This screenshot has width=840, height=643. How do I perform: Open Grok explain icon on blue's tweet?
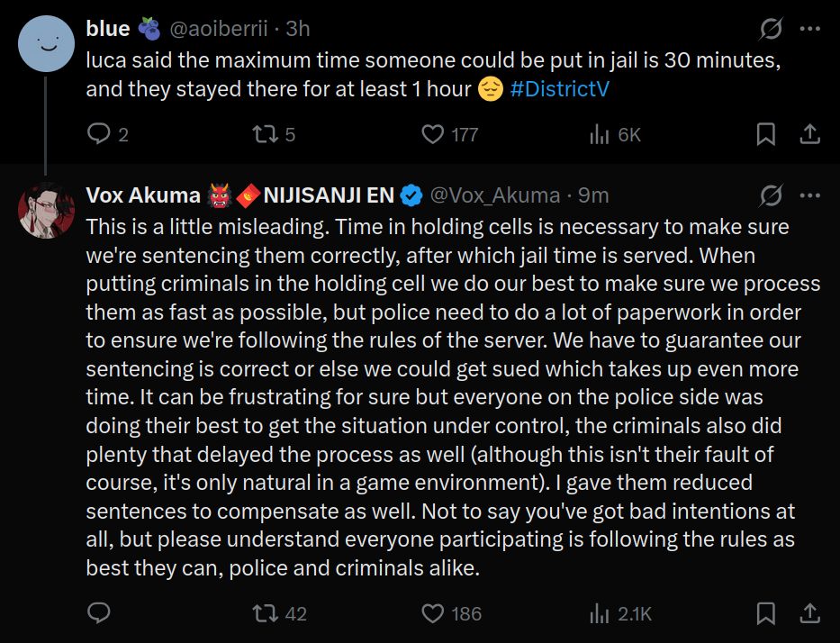[772, 29]
